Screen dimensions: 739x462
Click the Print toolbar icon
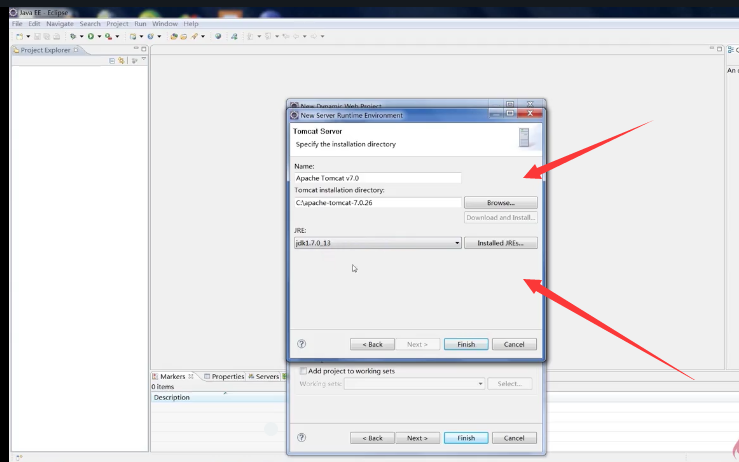(57, 36)
